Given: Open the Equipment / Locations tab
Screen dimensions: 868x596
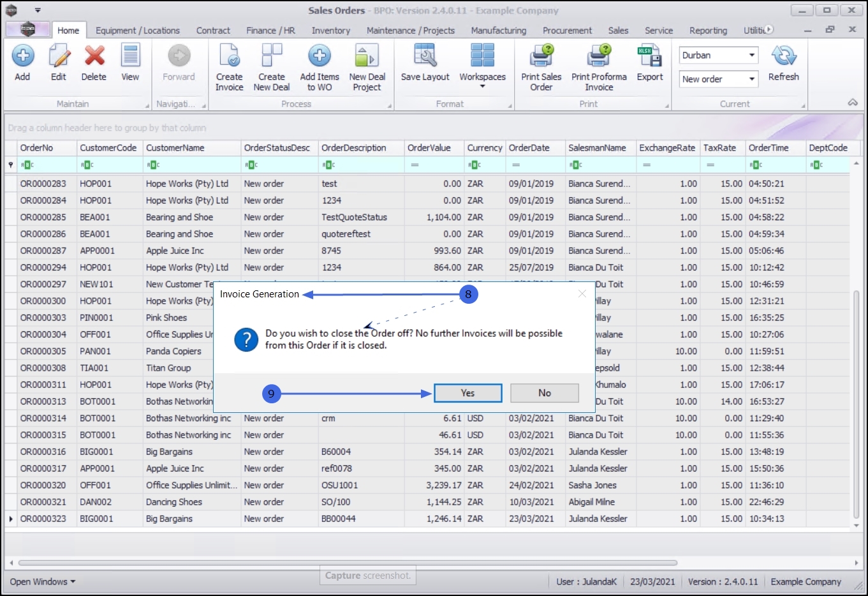Looking at the screenshot, I should [x=138, y=30].
